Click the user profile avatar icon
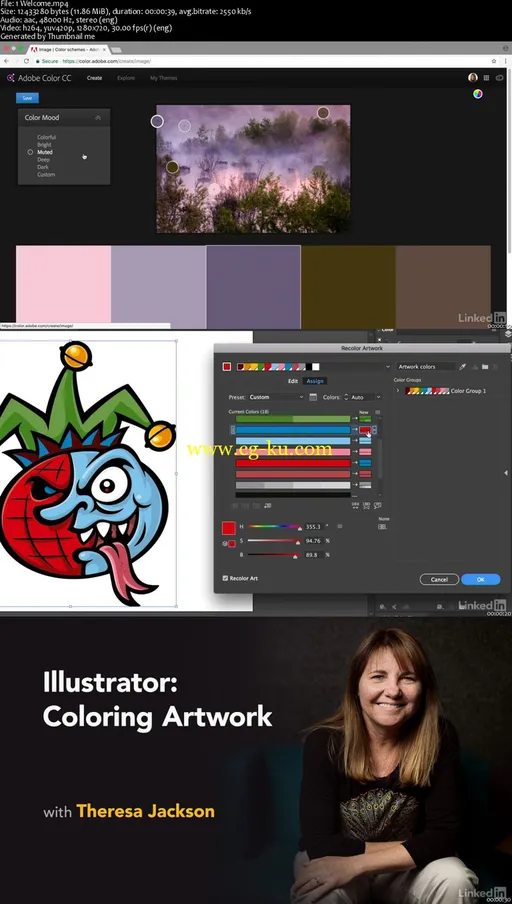The image size is (512, 904). 473,78
